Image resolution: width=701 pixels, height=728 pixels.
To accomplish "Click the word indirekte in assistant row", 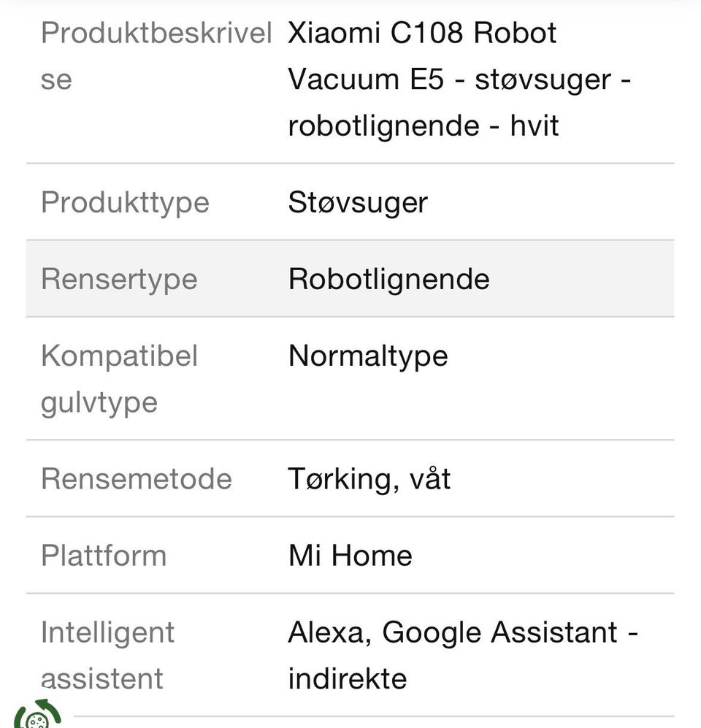I will (347, 678).
